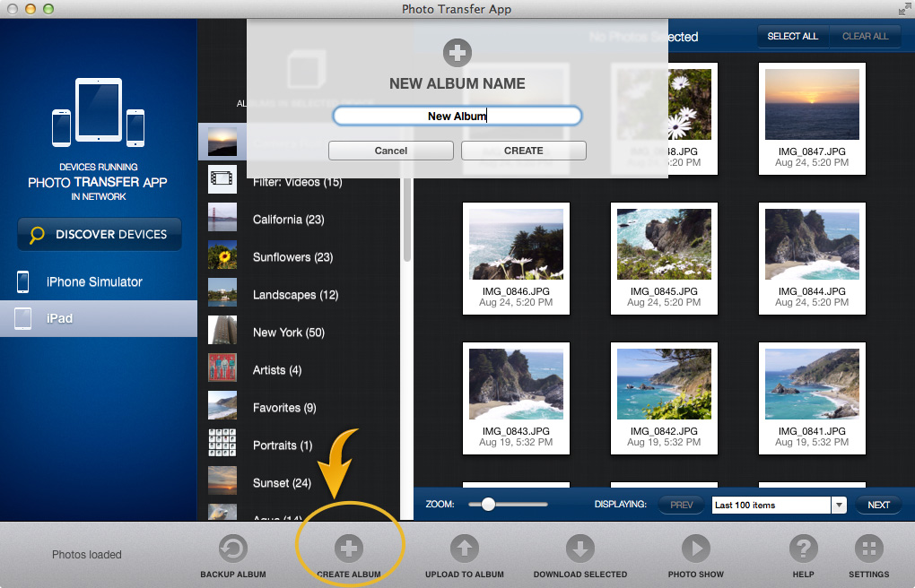
Task: Select photo IMG_0846.JPG
Action: 516,258
